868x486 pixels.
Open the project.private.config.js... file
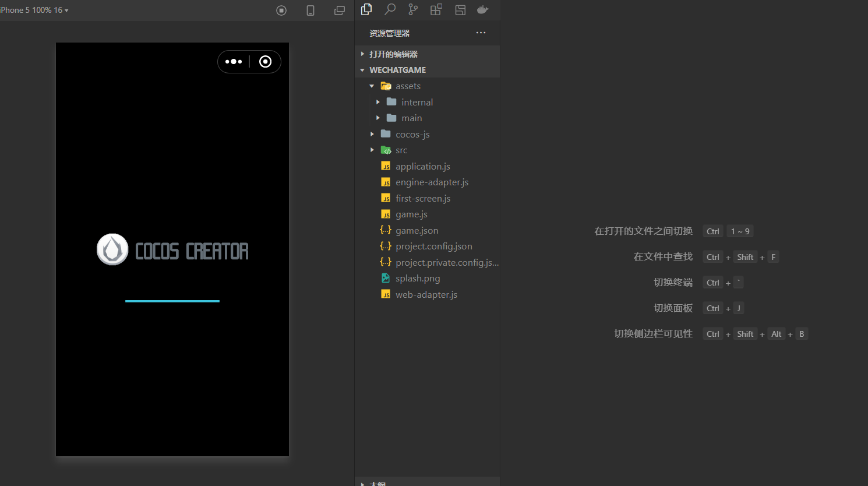tap(427, 262)
